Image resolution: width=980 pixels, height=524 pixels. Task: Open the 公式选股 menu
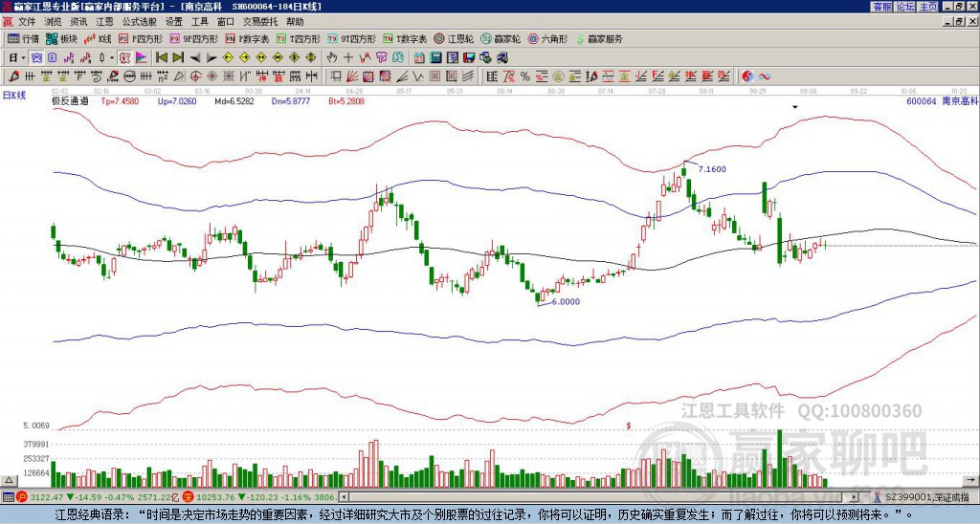(x=140, y=22)
